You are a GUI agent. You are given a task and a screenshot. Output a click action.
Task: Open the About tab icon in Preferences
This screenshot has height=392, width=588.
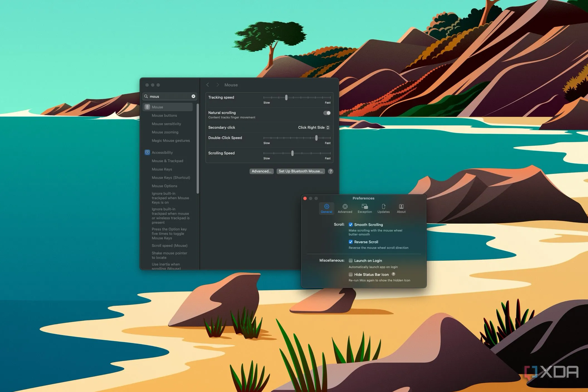coord(401,207)
